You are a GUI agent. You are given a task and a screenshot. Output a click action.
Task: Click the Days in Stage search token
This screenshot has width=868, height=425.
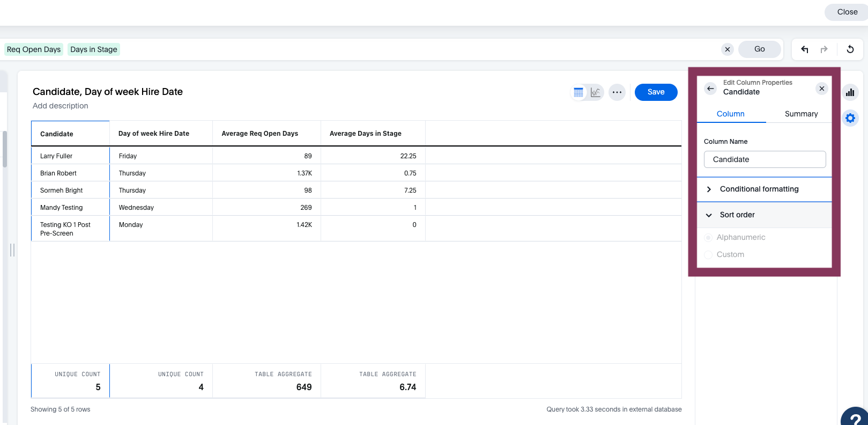(94, 49)
